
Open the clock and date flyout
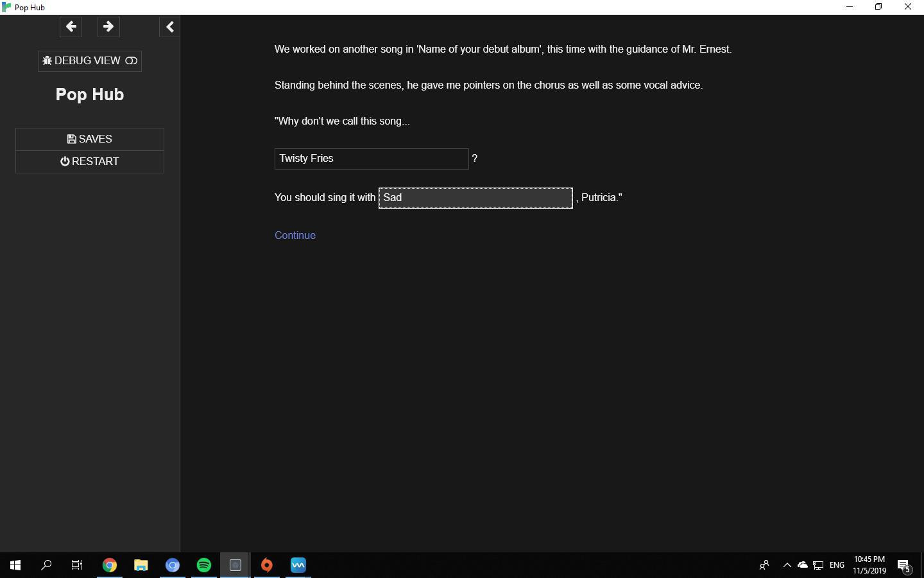pos(869,565)
